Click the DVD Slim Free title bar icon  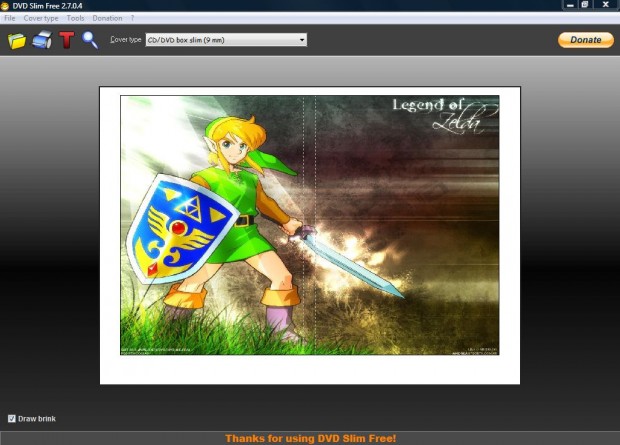click(5, 6)
